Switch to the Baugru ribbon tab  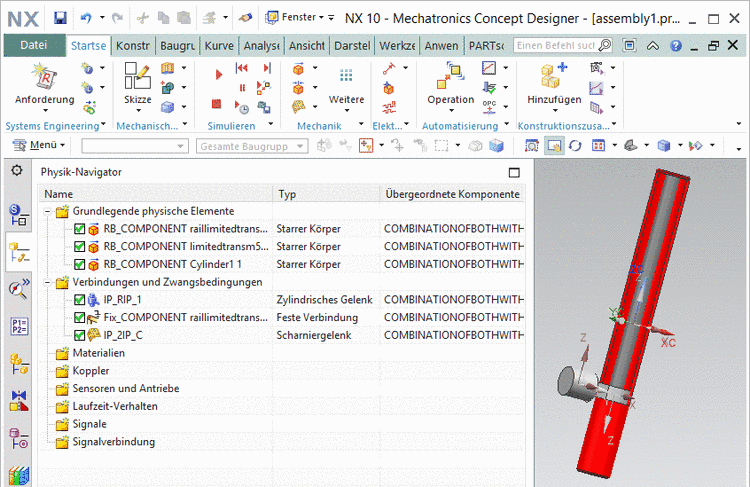click(x=177, y=46)
